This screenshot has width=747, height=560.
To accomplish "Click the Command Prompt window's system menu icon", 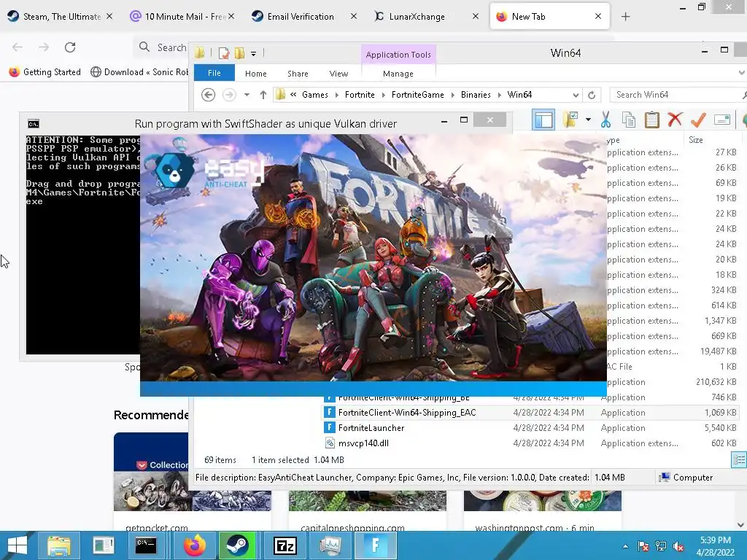I will 34,124.
